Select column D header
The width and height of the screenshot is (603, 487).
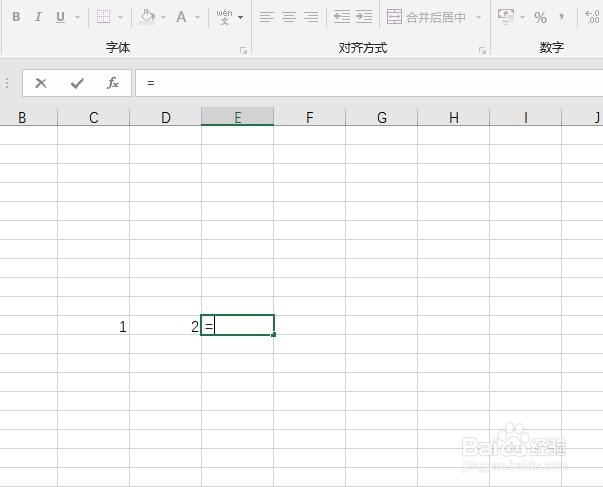click(x=165, y=117)
